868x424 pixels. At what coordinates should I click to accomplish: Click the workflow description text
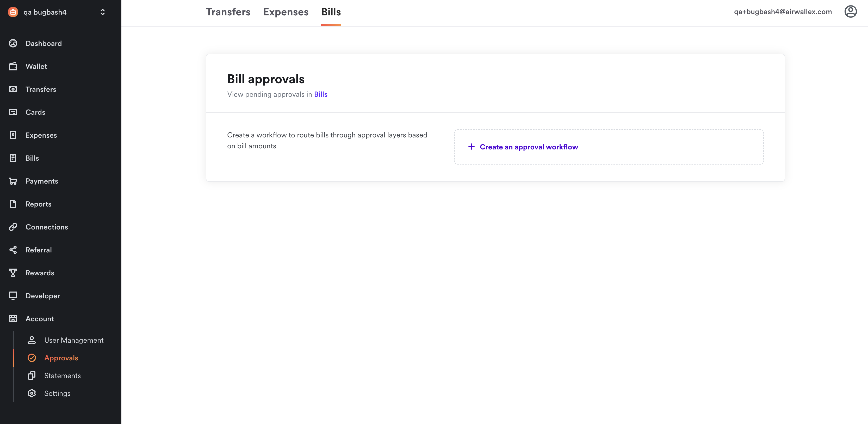click(327, 140)
